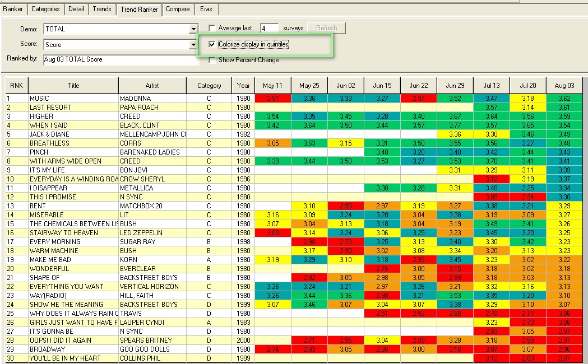
Task: Click the BLACK, CLINT artist cell
Action: point(152,125)
